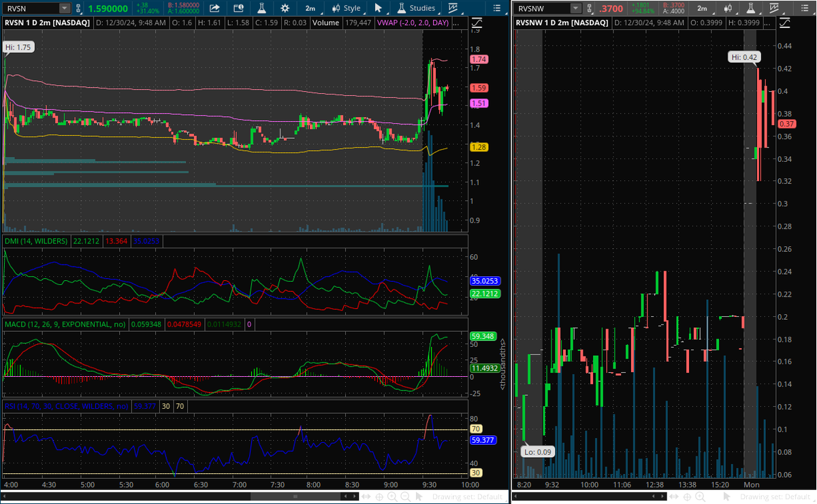Toggle price axis scale icon in RVSNW chart
This screenshot has height=504, width=817.
785,22
